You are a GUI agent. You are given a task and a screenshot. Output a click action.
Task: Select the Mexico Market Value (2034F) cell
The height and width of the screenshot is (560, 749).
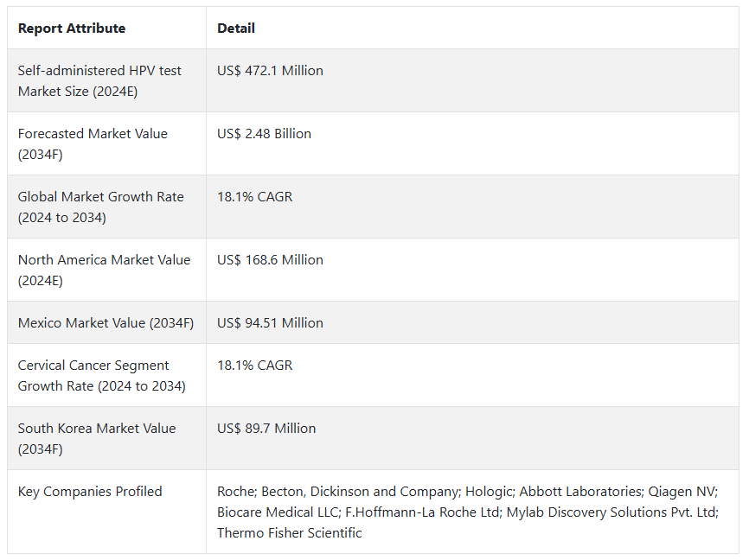pyautogui.click(x=106, y=323)
